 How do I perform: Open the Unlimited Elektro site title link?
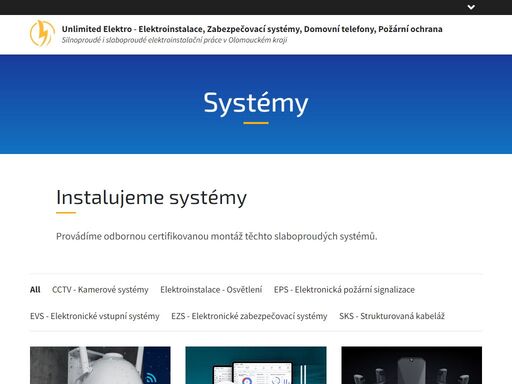252,29
